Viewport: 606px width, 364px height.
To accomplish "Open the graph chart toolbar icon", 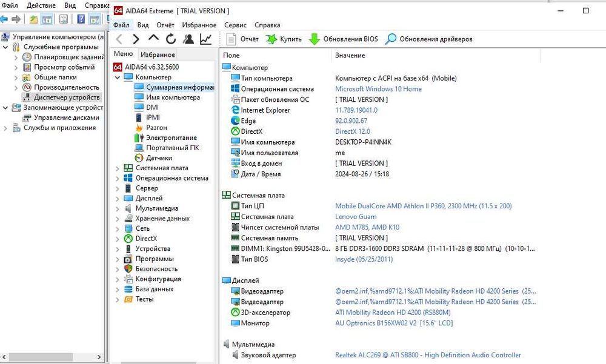I will 205,39.
